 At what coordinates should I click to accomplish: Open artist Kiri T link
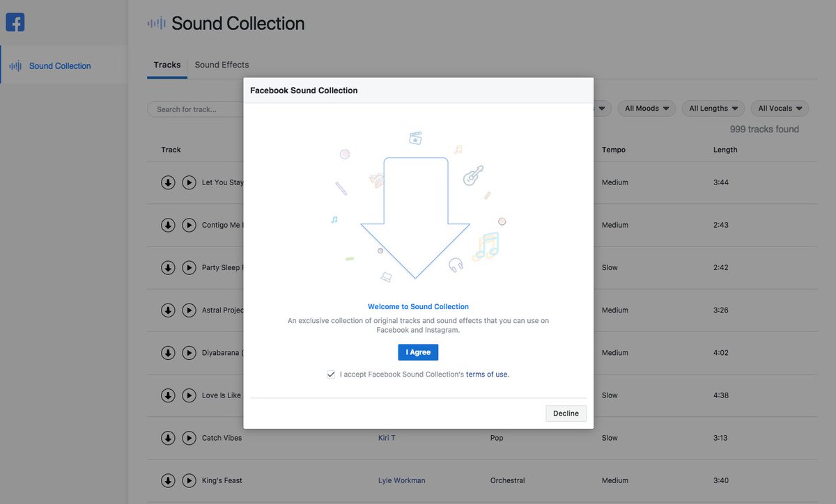tap(387, 438)
